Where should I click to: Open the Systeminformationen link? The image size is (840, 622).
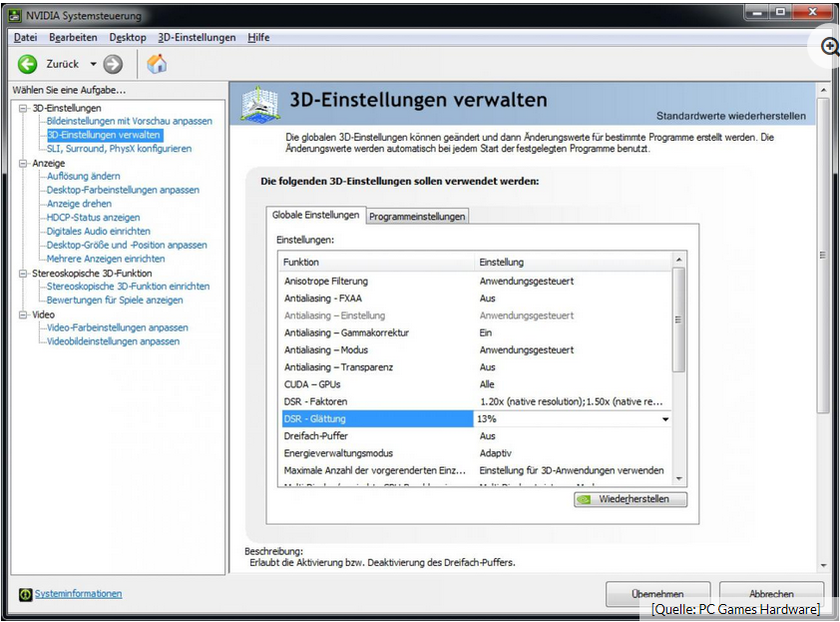[78, 594]
